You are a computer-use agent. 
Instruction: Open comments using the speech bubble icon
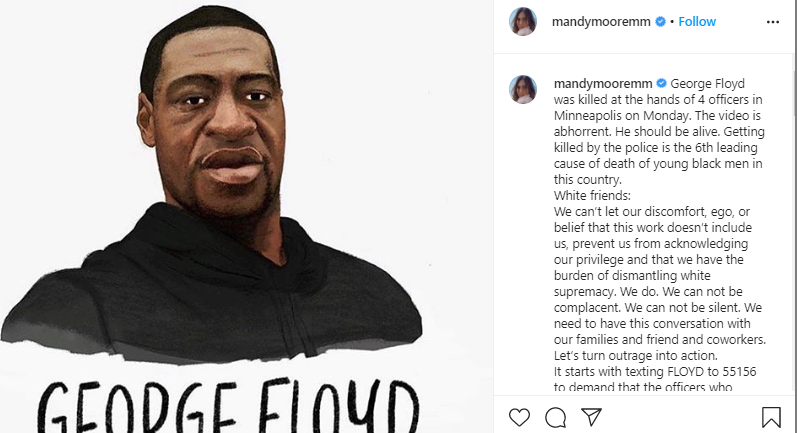[x=555, y=417]
